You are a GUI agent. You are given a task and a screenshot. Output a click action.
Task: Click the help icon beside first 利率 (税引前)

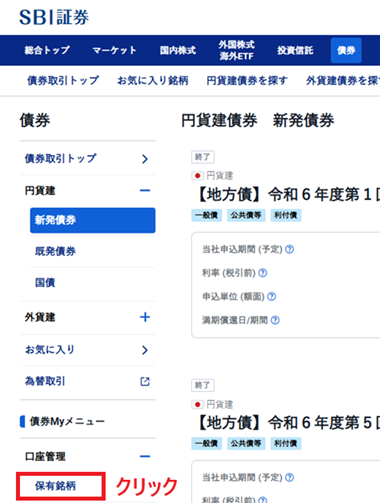tap(263, 273)
